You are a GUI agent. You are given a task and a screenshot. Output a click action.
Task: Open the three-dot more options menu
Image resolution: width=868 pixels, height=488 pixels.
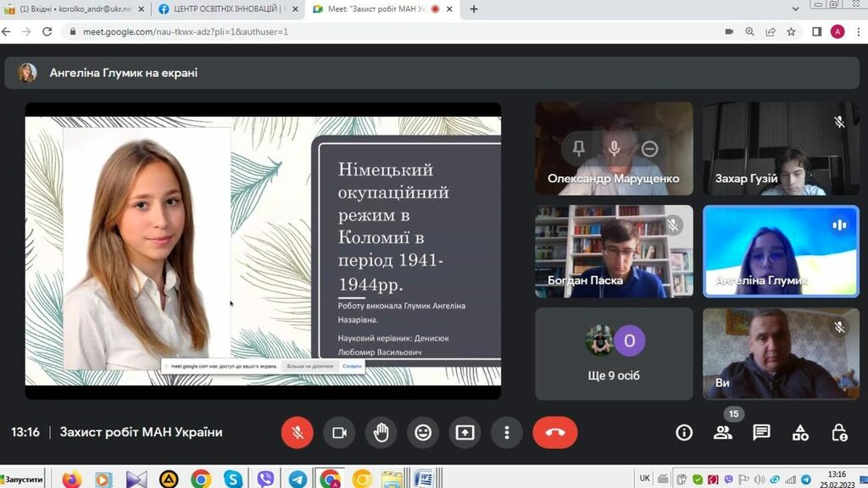coord(506,433)
